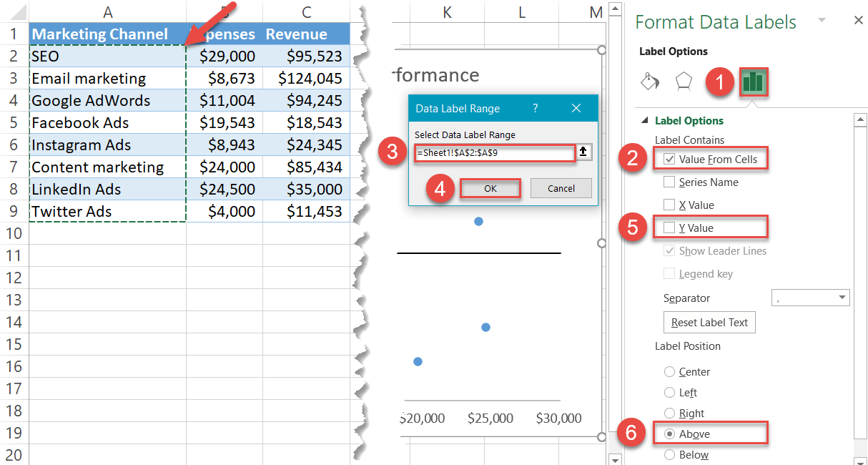Select the SEO cell in column A

(x=43, y=56)
